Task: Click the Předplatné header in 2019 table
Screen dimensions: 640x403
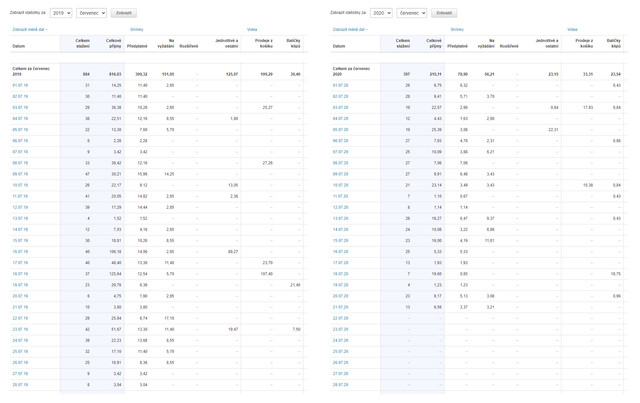Action: click(137, 46)
